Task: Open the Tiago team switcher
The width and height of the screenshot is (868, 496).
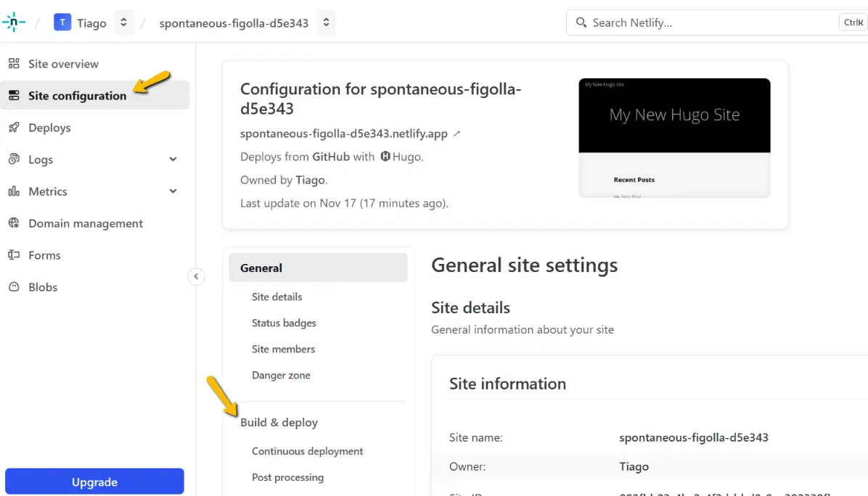Action: (123, 22)
